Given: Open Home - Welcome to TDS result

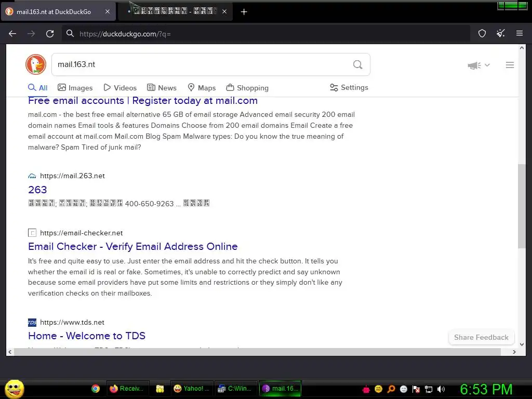Looking at the screenshot, I should (87, 336).
